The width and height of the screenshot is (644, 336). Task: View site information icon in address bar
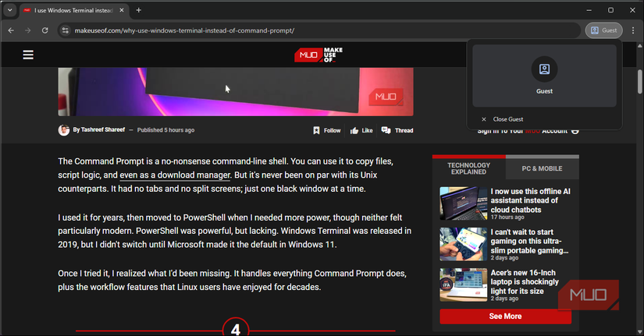66,30
